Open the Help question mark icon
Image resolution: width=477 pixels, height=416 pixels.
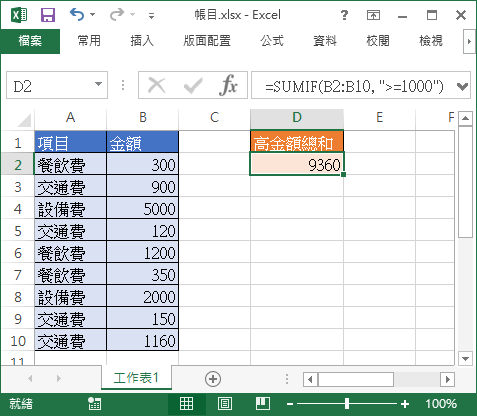point(344,15)
